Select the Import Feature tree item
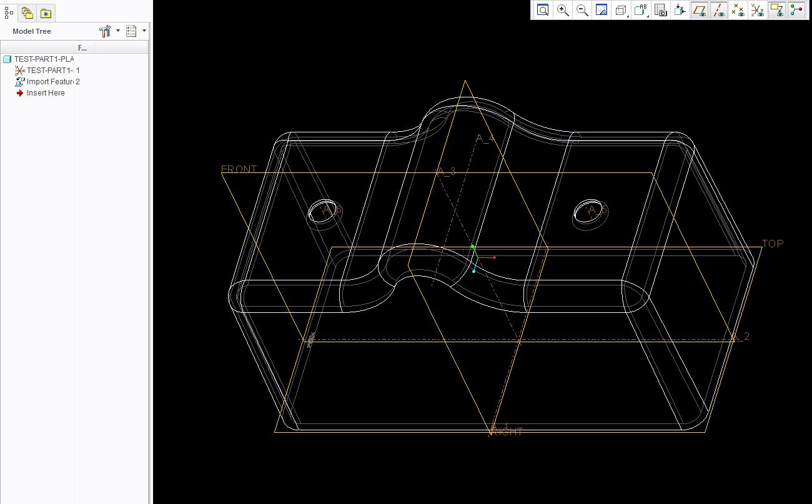Viewport: 812px width, 504px height. tap(44, 82)
